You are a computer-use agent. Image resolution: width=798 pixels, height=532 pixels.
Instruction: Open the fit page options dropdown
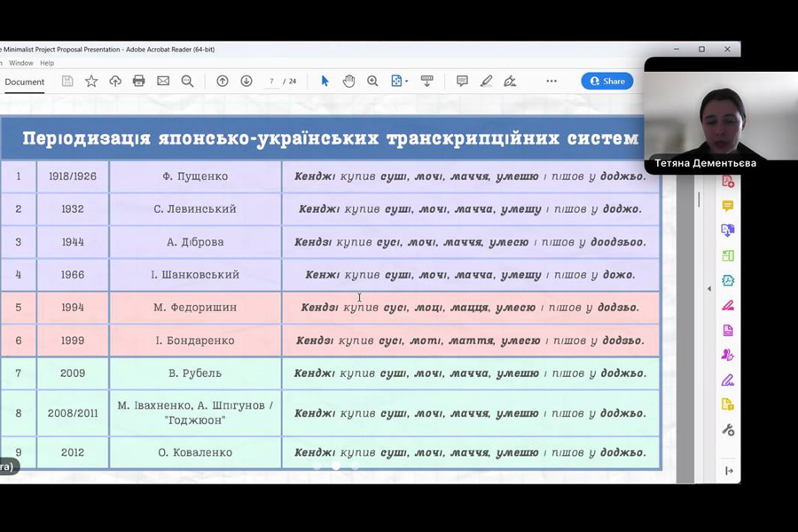tap(400, 81)
